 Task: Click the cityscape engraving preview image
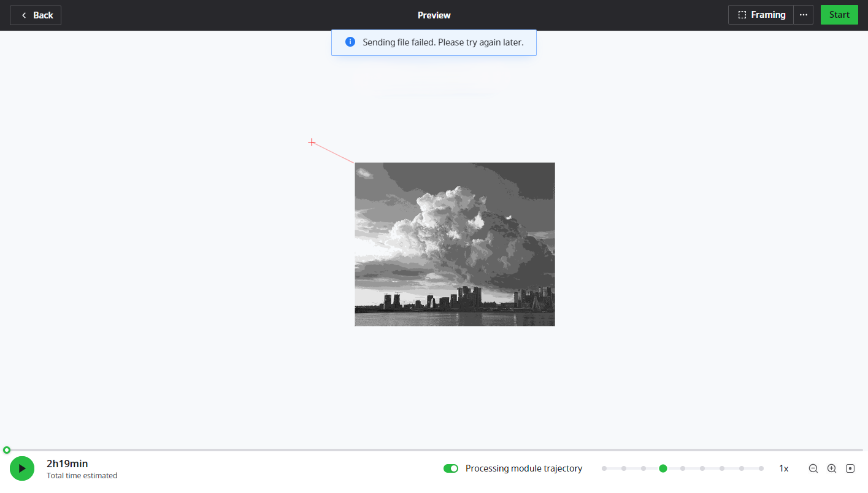tap(455, 244)
